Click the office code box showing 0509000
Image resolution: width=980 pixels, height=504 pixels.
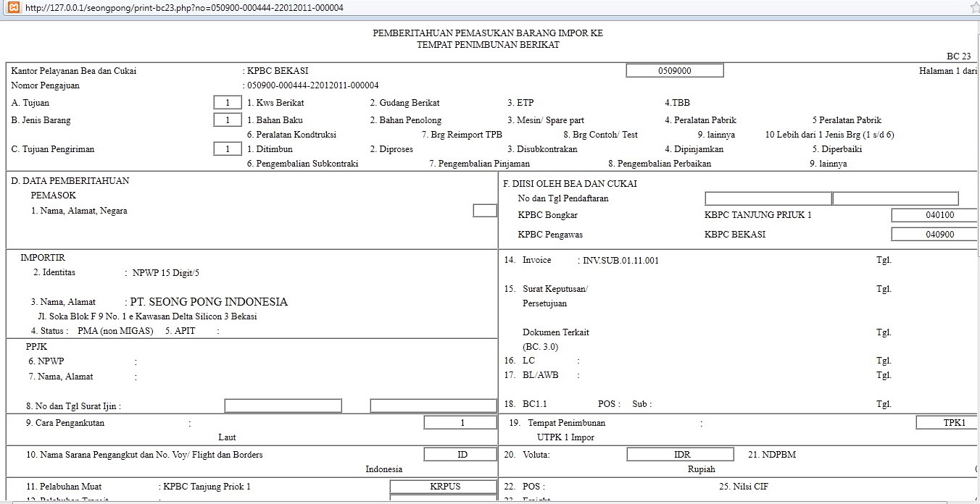coord(674,70)
